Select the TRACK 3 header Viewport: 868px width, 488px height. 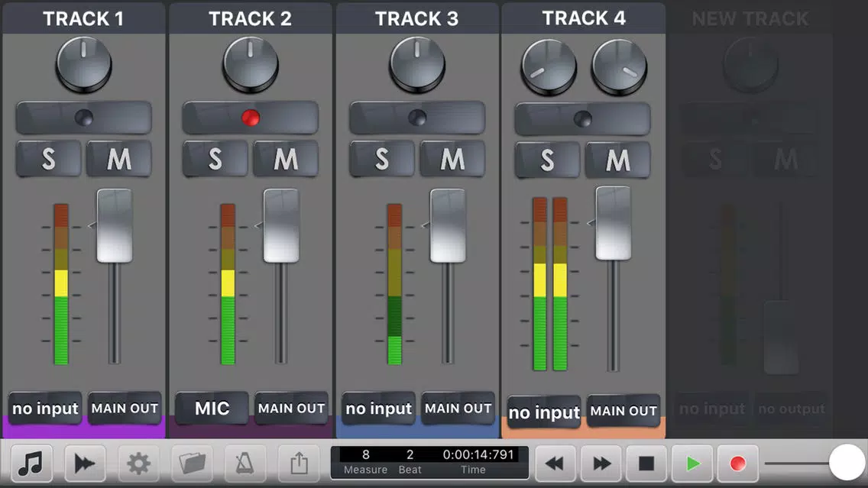(x=417, y=18)
